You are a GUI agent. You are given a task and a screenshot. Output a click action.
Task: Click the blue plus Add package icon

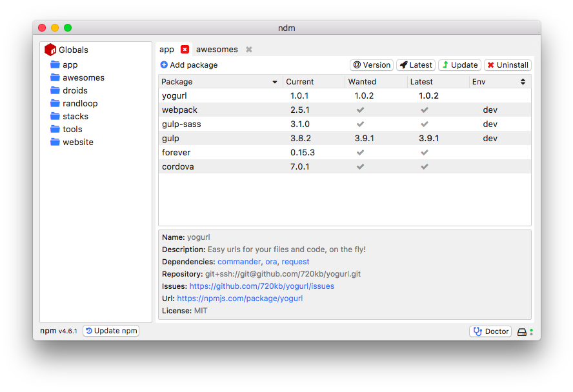pos(164,64)
